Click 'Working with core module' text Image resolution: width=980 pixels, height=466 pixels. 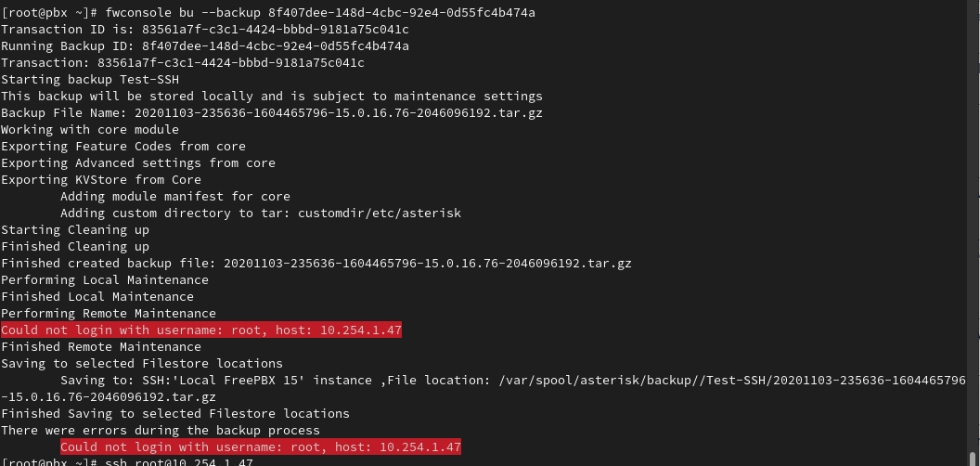point(89,129)
